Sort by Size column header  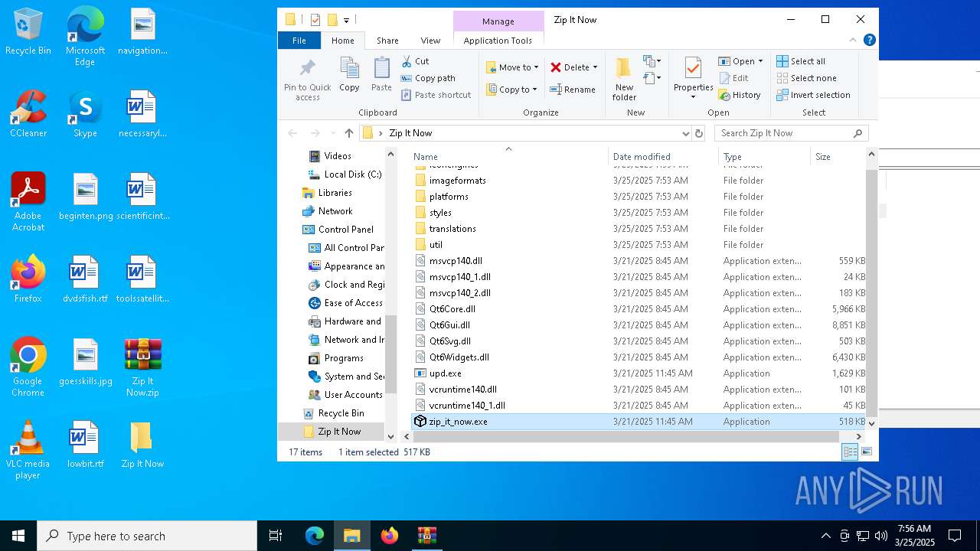tap(838, 156)
